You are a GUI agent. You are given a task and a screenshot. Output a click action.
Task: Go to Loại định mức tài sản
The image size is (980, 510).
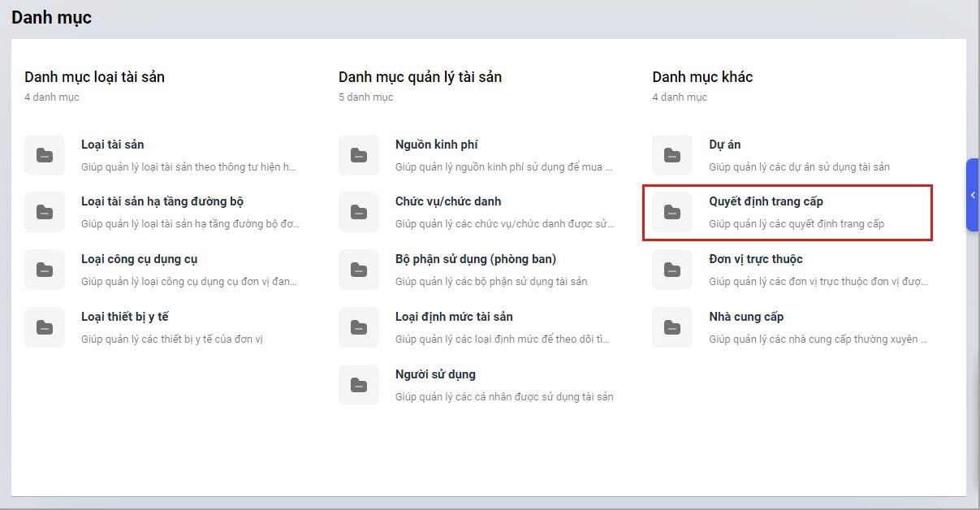pyautogui.click(x=454, y=317)
